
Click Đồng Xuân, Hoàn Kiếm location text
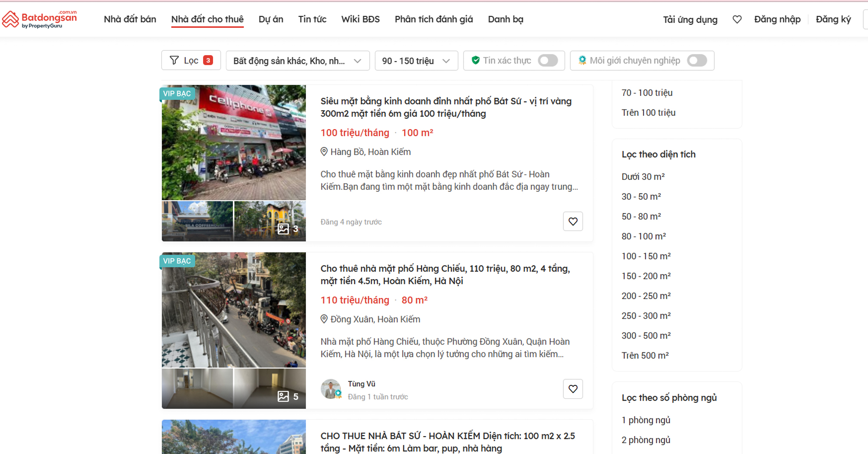(375, 319)
